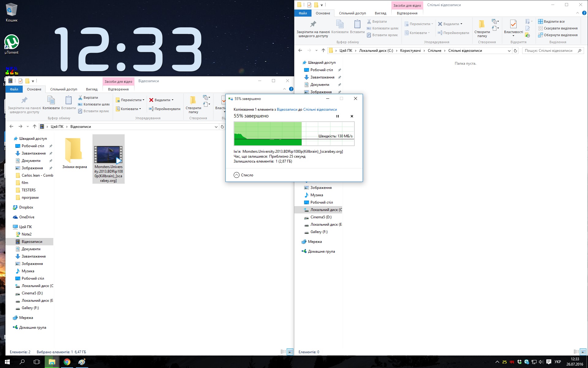Open the Спільні відеозаписи destination link
Screen dimensions: 588x368
pyautogui.click(x=320, y=109)
